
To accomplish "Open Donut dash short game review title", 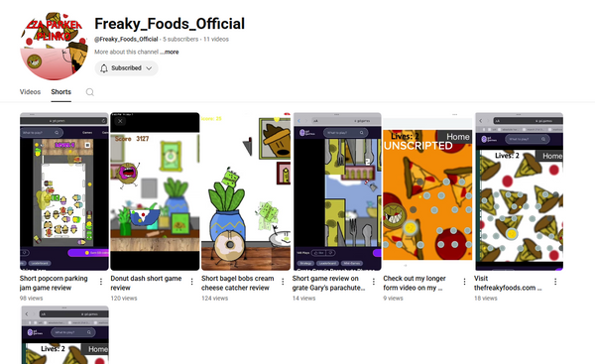I will 146,283.
